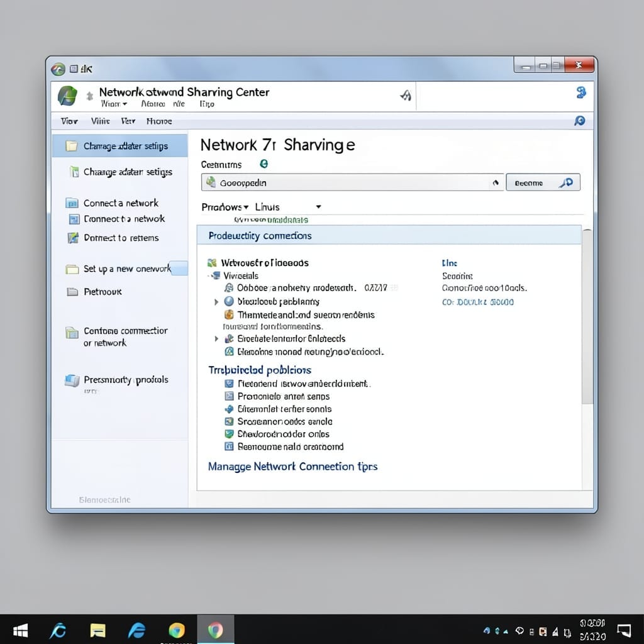Image resolution: width=644 pixels, height=644 pixels.
Task: Click the folder icon of highlighted 'Charrage adater setiigs'
Action: point(72,146)
